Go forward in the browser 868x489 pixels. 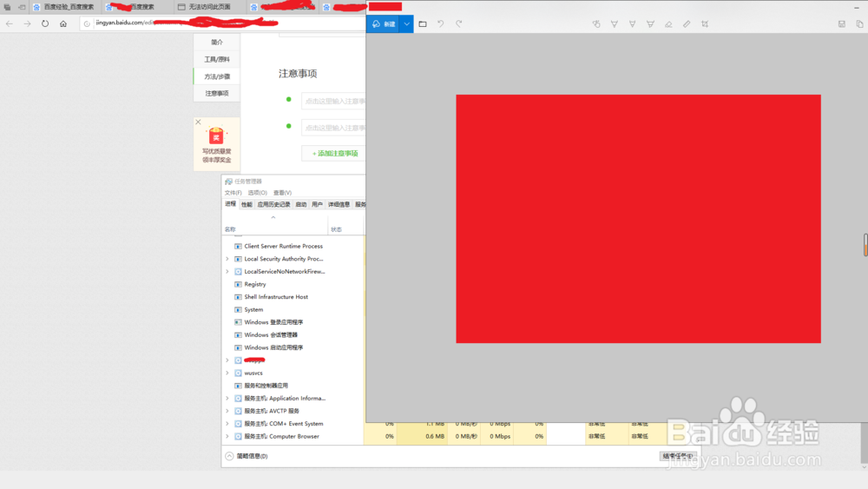click(x=27, y=23)
